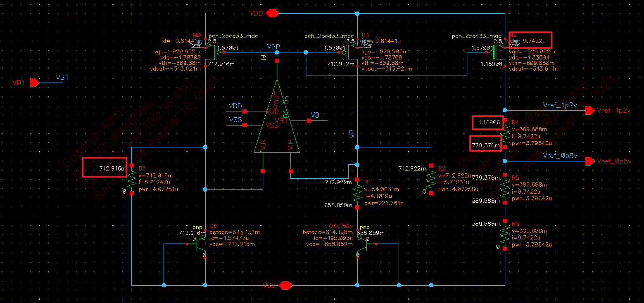The image size is (644, 303).
Task: Select the VB1 input pin on the left
Action: coord(34,83)
